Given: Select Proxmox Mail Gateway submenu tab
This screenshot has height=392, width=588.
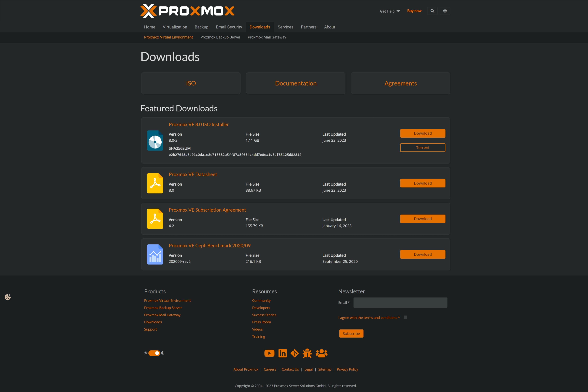Looking at the screenshot, I should click(x=267, y=37).
